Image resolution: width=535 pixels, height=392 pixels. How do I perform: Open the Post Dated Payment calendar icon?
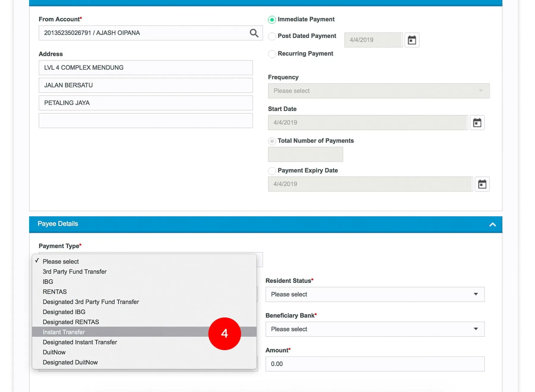click(412, 40)
